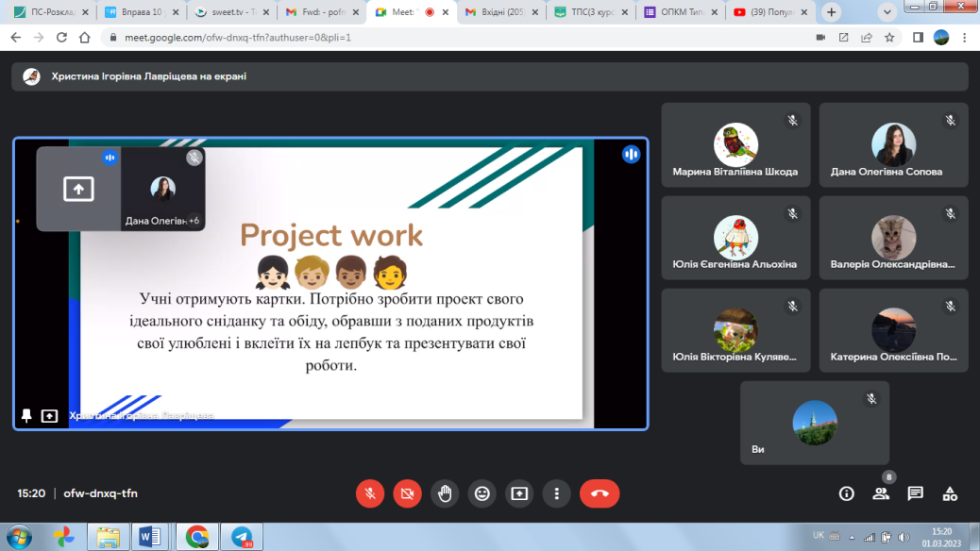This screenshot has height=551, width=980.
Task: Switch to the sweet.tv browser tab
Action: tap(232, 12)
